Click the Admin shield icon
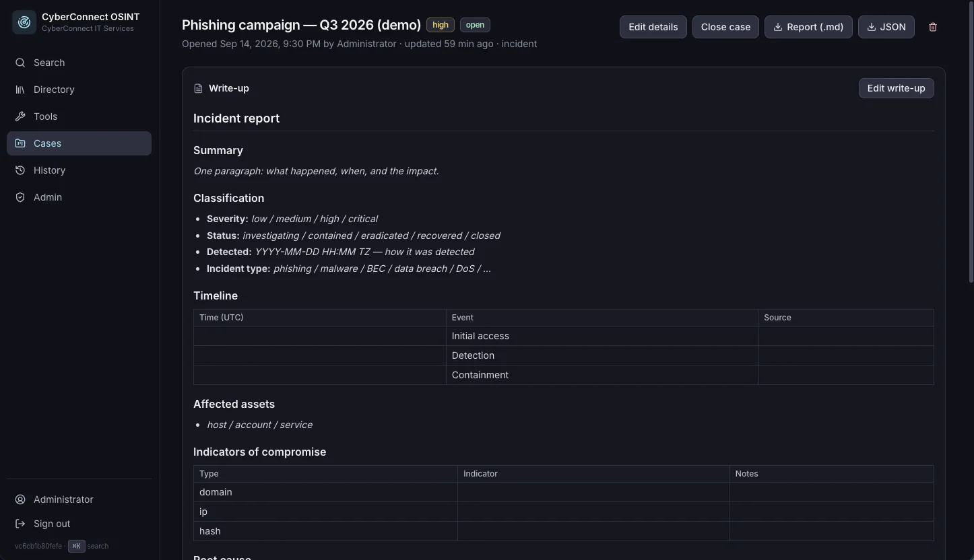This screenshot has height=560, width=974. (x=20, y=197)
